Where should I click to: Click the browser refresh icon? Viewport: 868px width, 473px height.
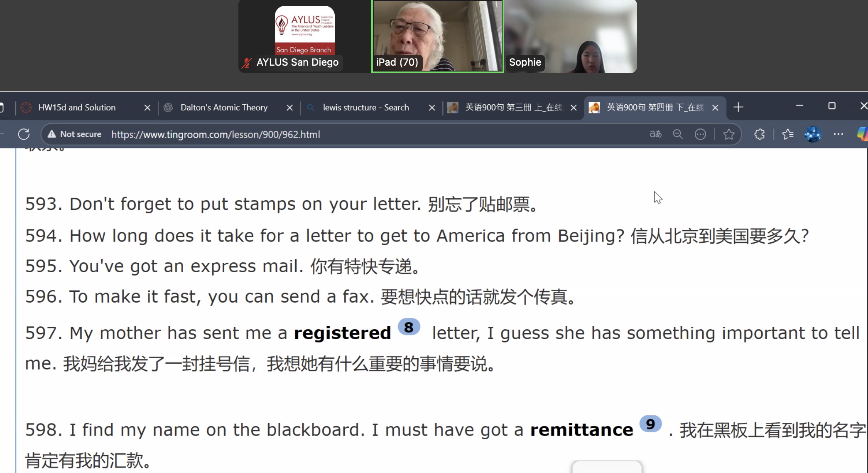(24, 134)
